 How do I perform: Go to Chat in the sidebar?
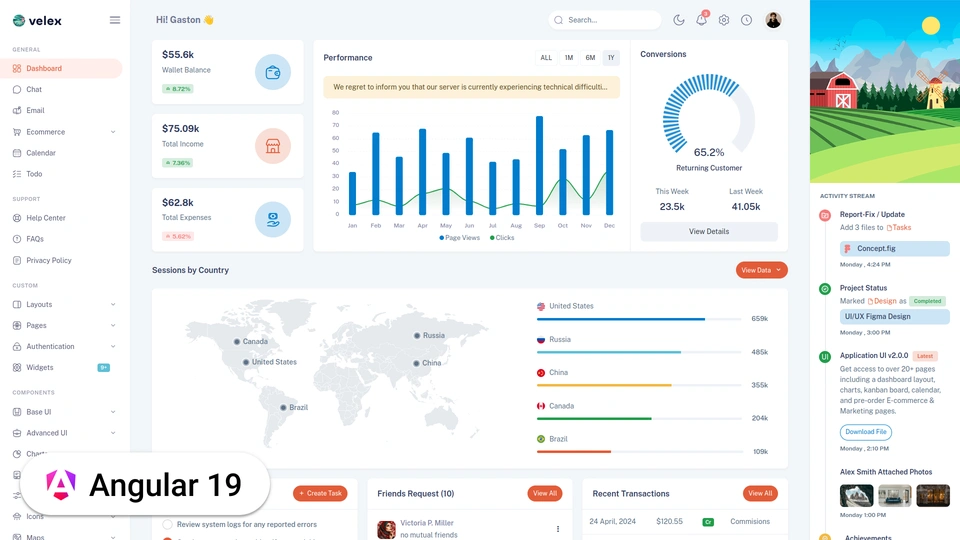(x=34, y=90)
